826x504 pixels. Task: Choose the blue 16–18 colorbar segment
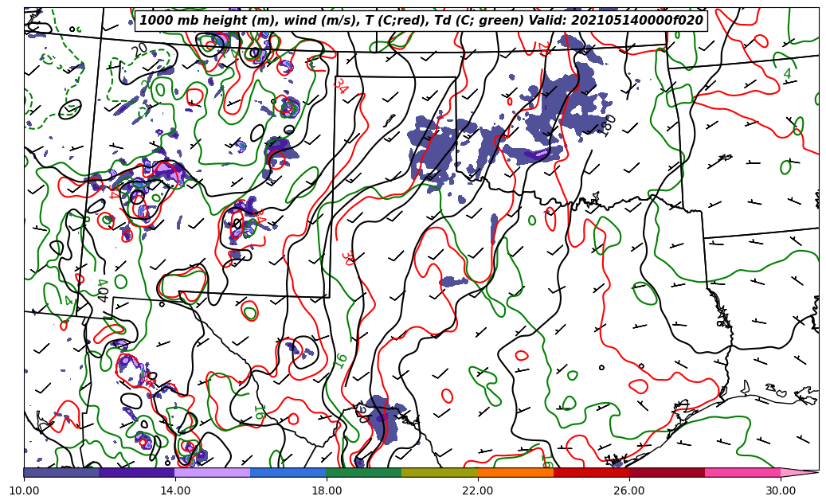(288, 472)
